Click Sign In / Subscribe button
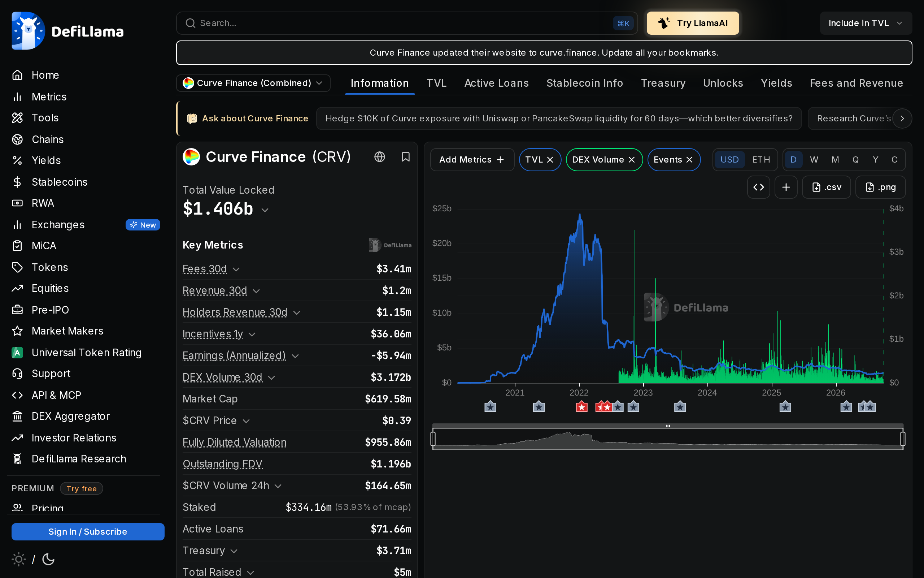This screenshot has width=924, height=578. (x=88, y=532)
